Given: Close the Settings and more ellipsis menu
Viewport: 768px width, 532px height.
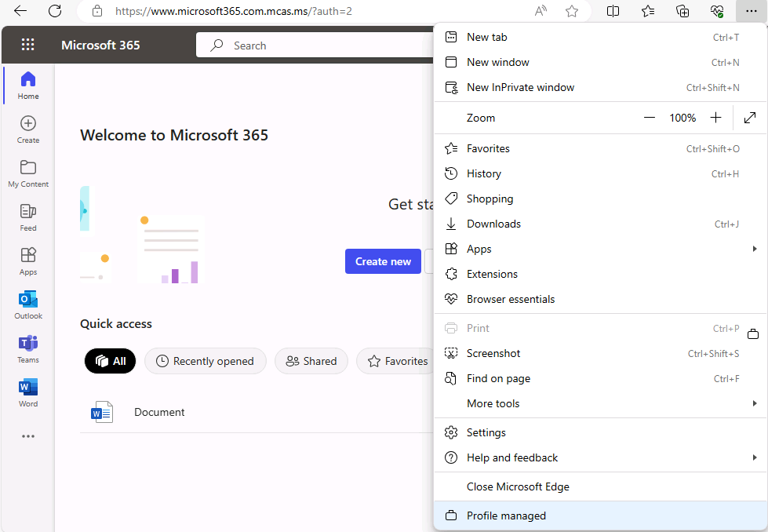Looking at the screenshot, I should click(751, 11).
